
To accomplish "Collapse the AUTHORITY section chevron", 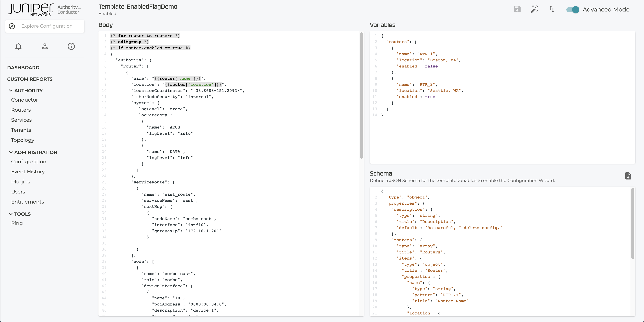I will pyautogui.click(x=11, y=90).
